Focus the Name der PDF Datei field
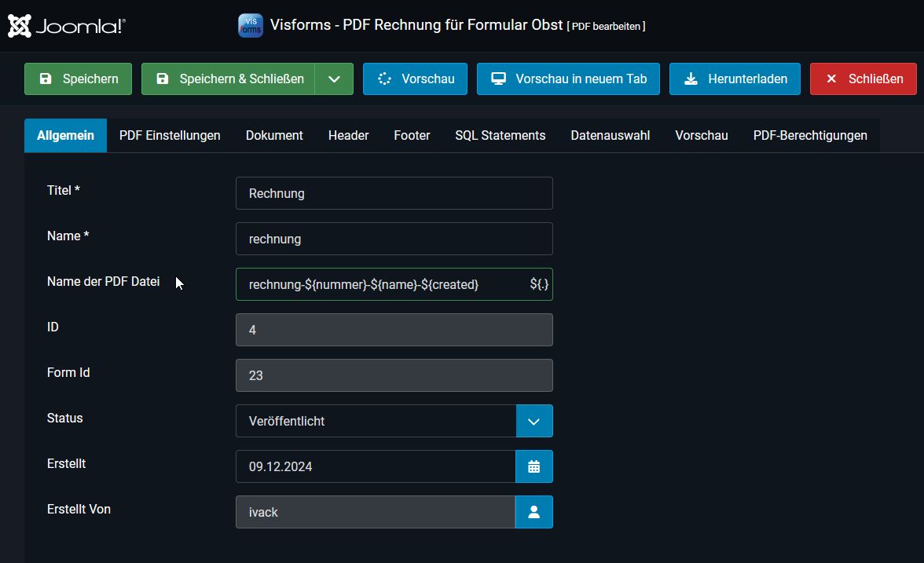 click(377, 284)
